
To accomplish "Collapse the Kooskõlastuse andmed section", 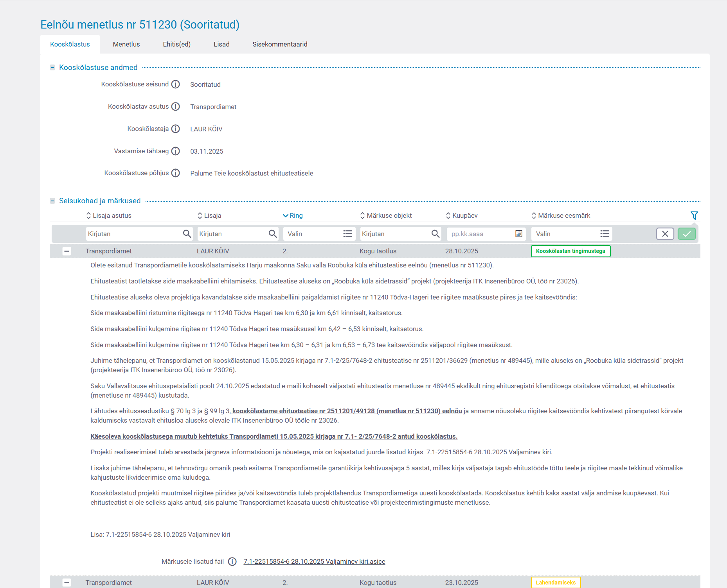I will coord(52,68).
